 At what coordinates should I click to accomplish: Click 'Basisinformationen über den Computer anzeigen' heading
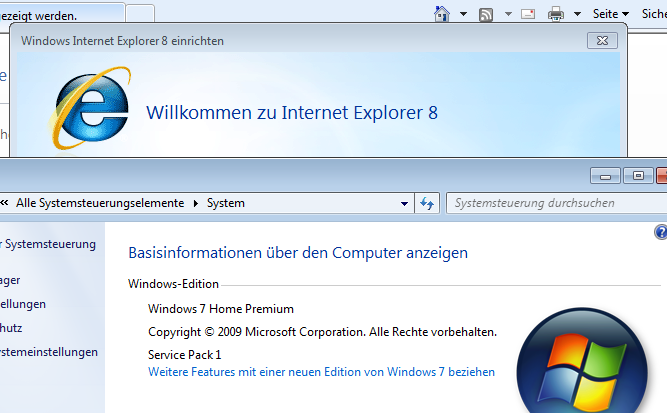coord(298,253)
